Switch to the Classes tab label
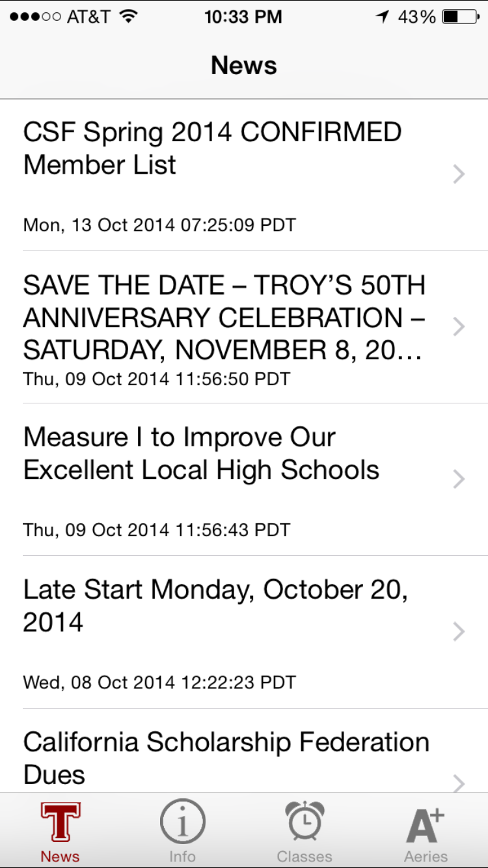 point(305,856)
